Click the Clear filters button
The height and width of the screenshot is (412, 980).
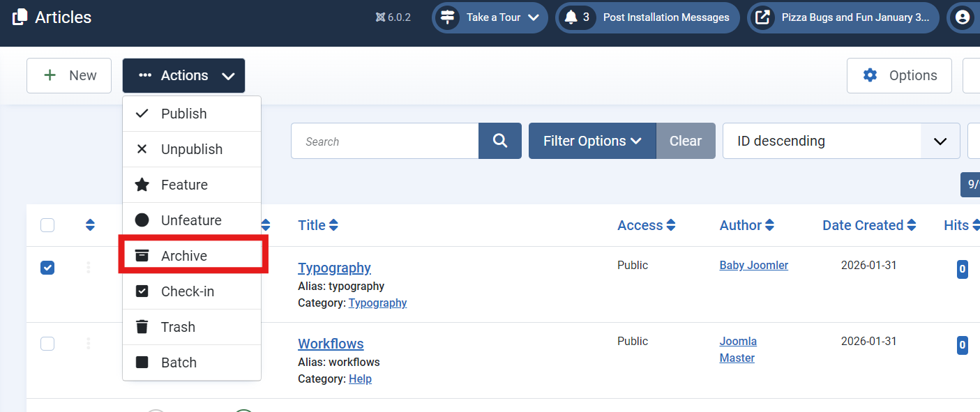click(686, 141)
